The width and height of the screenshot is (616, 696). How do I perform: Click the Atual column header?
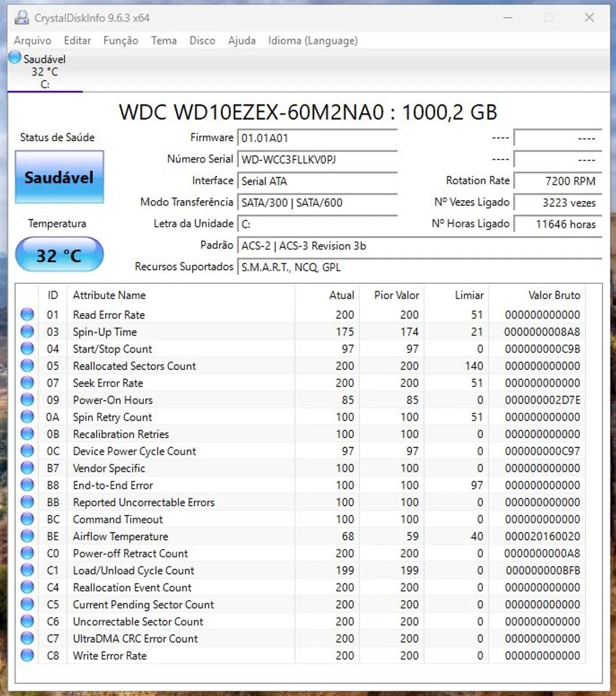(x=327, y=295)
